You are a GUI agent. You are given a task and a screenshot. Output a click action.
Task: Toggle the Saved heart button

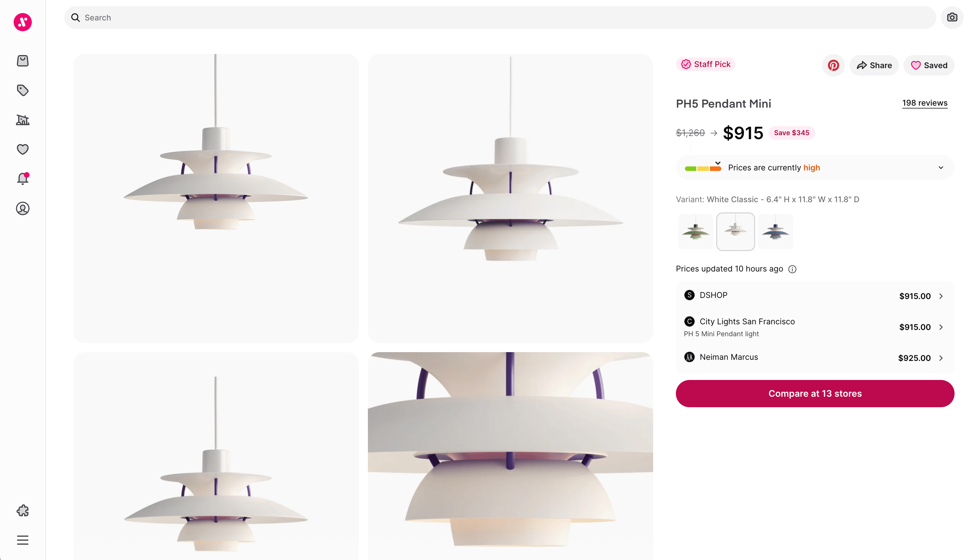click(x=929, y=65)
